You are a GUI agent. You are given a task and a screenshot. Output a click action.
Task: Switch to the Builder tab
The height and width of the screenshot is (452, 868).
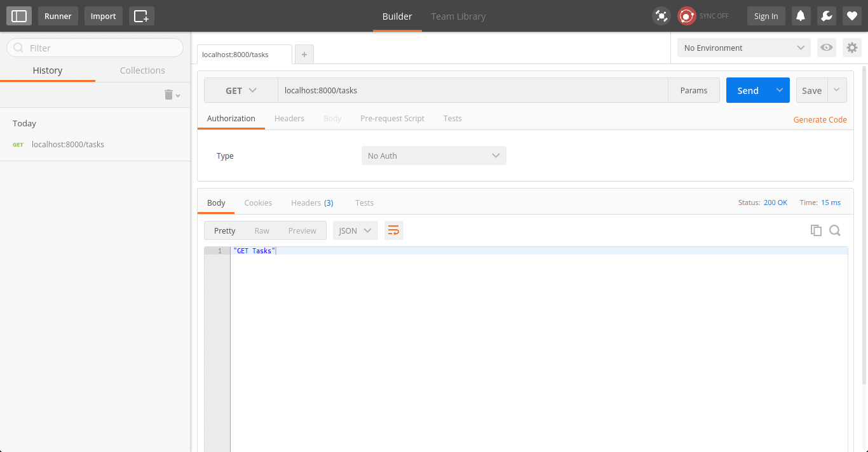[397, 17]
